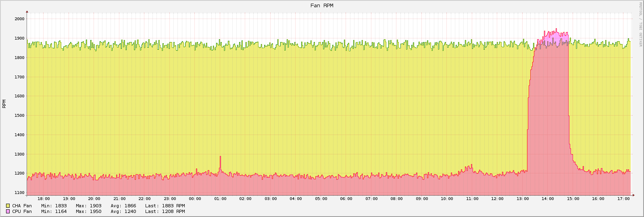The image size is (644, 217).
Task: Click the CHA Fan "Last: 1883 RPM" value
Action: (165, 206)
